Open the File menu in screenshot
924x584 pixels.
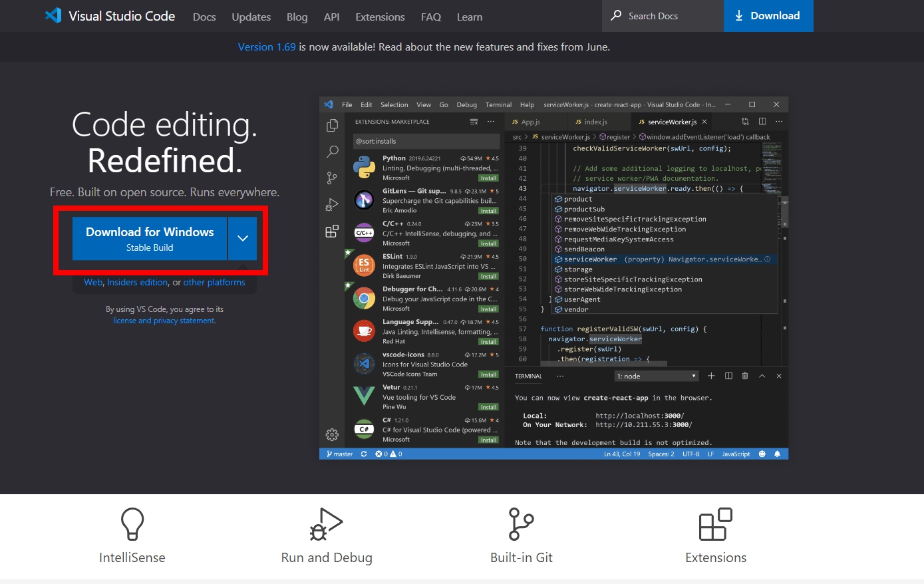tap(347, 104)
